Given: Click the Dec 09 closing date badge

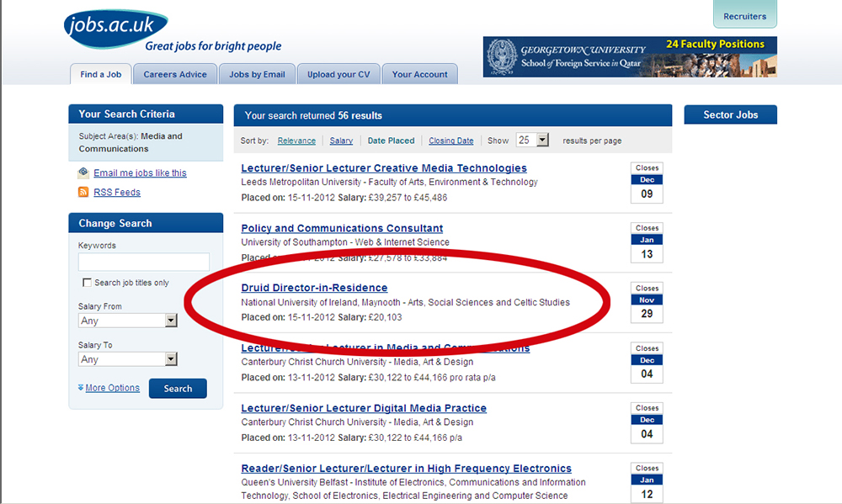Looking at the screenshot, I should click(647, 183).
